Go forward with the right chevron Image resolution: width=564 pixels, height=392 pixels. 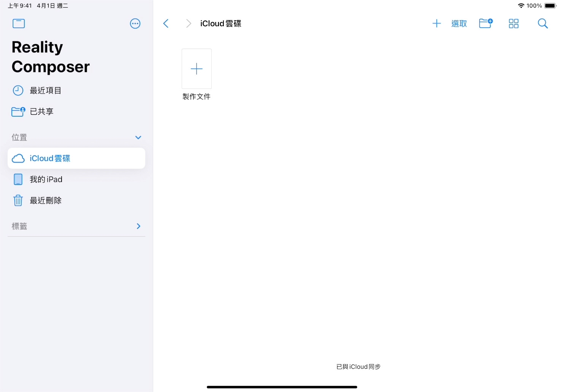189,24
